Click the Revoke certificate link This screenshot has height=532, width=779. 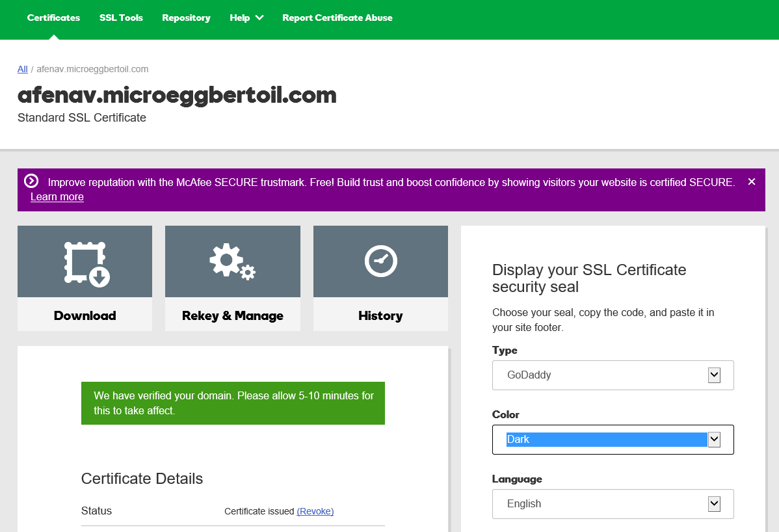pos(315,511)
